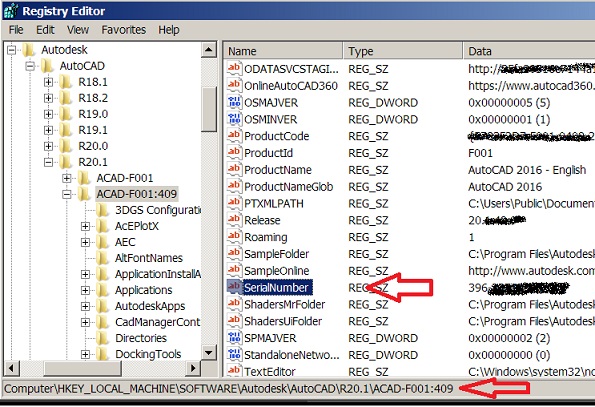Click the string icon beside ProductNameGlob
Image resolution: width=595 pixels, height=407 pixels.
(234, 186)
